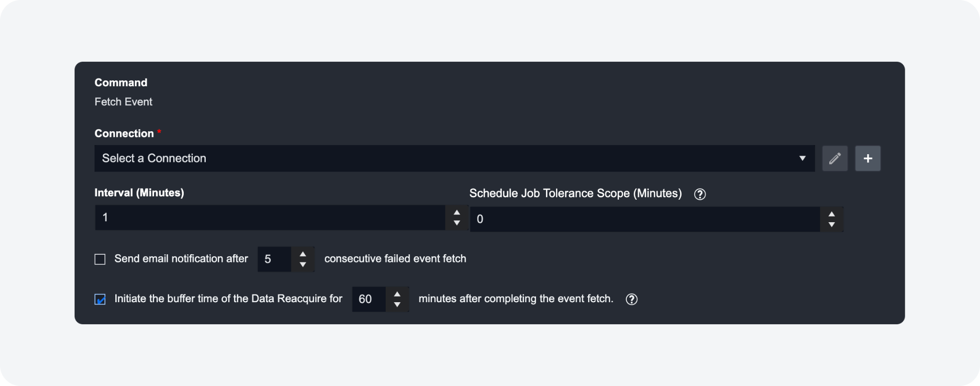This screenshot has width=980, height=386.
Task: Uncheck the Data Reacquire buffer time checkbox
Action: tap(100, 300)
